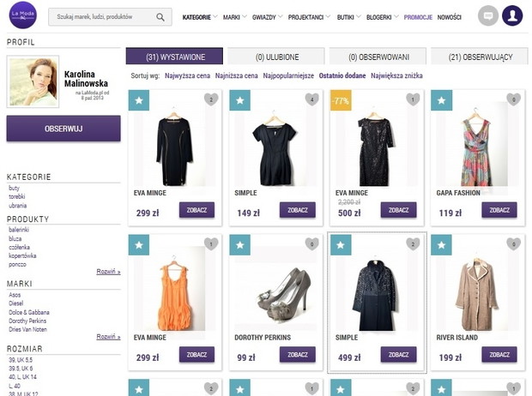
Task: Filter by torebki category
Action: 16,196
